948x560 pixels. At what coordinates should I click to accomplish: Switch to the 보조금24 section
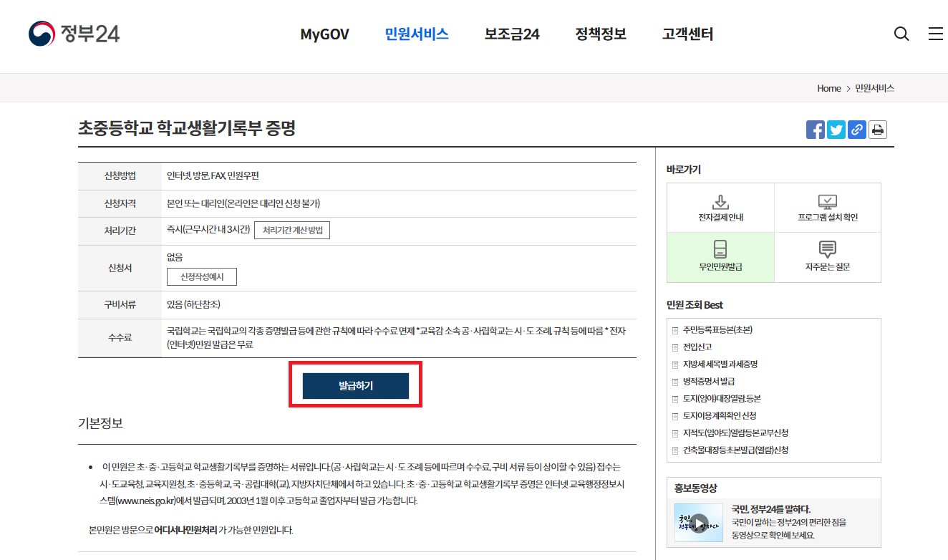click(511, 34)
